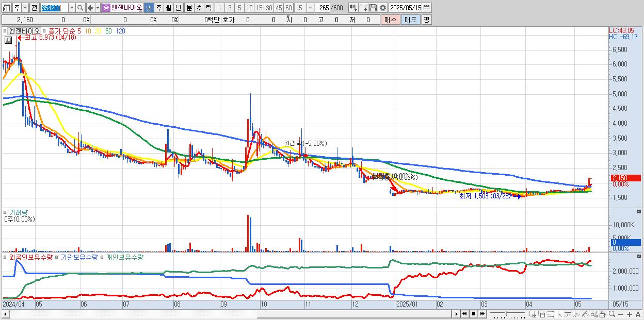The height and width of the screenshot is (320, 644).
Task: Open the 주 market type dropdown arrow
Action: tap(26, 8)
